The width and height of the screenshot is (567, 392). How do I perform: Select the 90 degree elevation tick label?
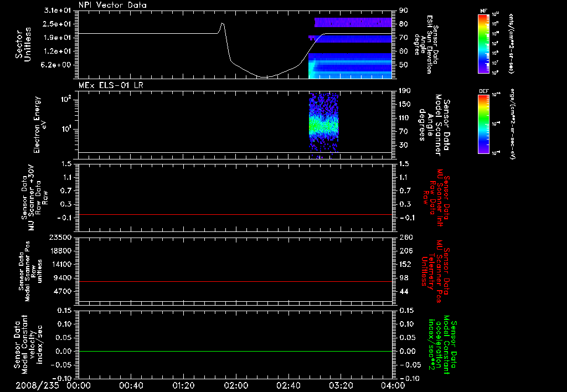[404, 11]
